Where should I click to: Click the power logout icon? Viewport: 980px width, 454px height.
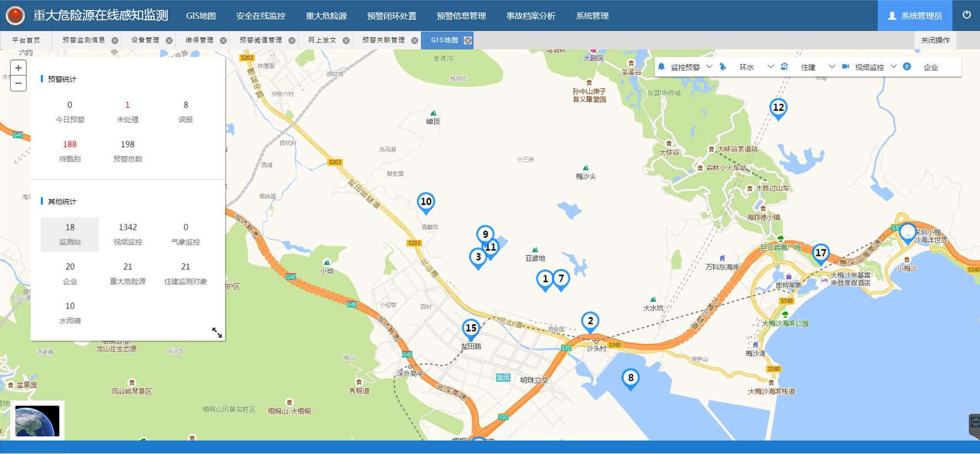point(967,15)
